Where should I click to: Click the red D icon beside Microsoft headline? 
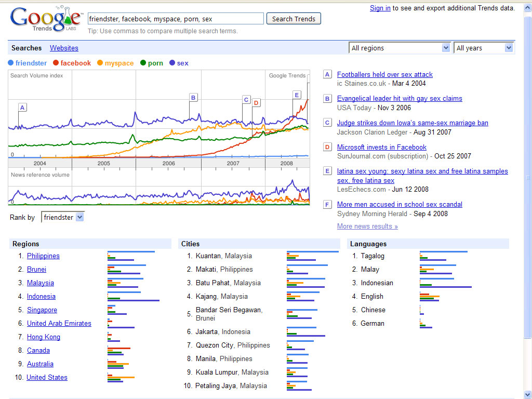click(x=327, y=148)
